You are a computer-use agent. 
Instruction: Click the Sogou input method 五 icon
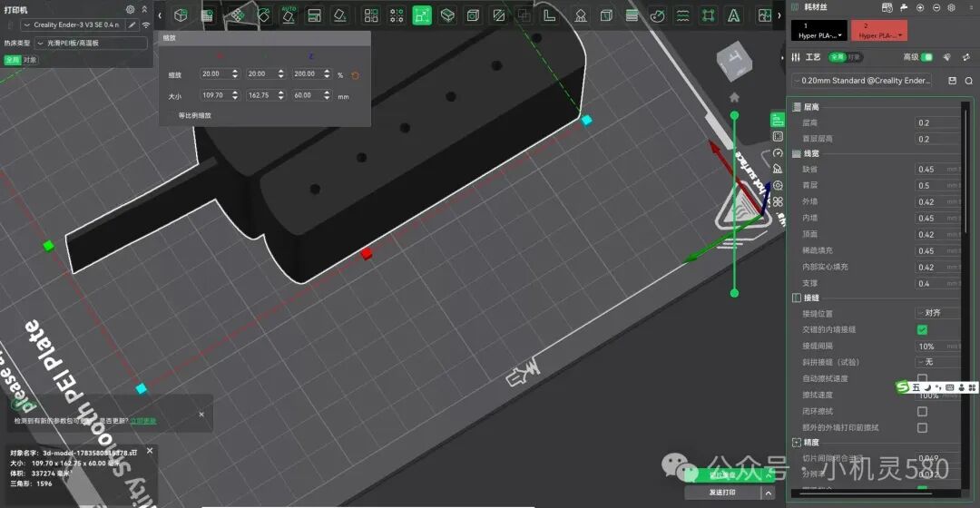pos(916,387)
